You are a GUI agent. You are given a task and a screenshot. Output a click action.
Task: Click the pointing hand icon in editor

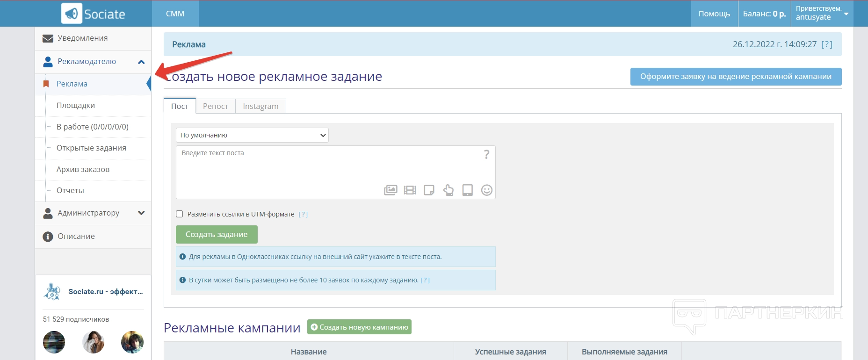click(448, 190)
